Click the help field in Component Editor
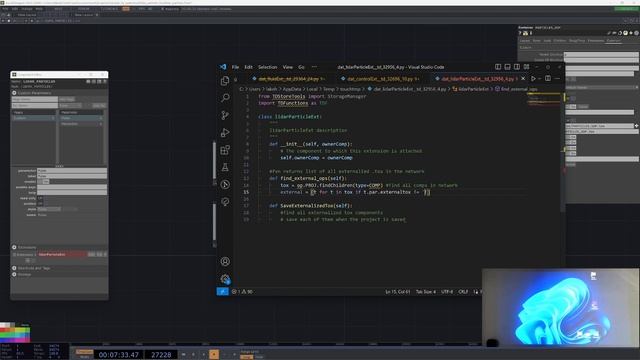The height and width of the screenshot is (360, 640). click(72, 192)
